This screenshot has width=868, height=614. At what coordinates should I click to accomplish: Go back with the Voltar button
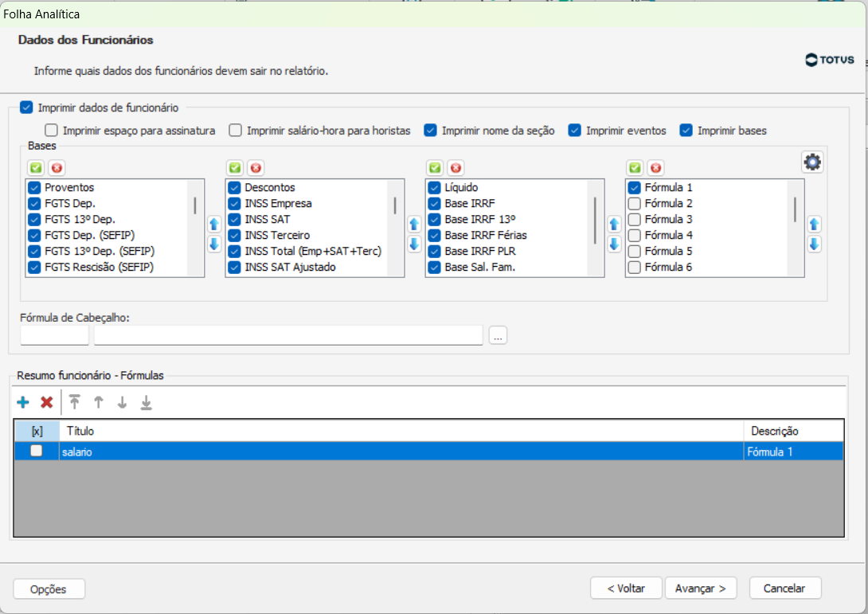tap(626, 589)
